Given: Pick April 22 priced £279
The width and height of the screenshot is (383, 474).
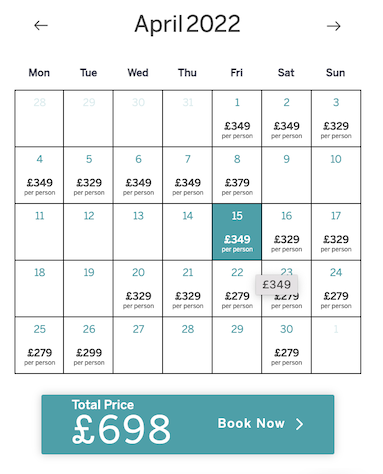Looking at the screenshot, I should point(237,288).
